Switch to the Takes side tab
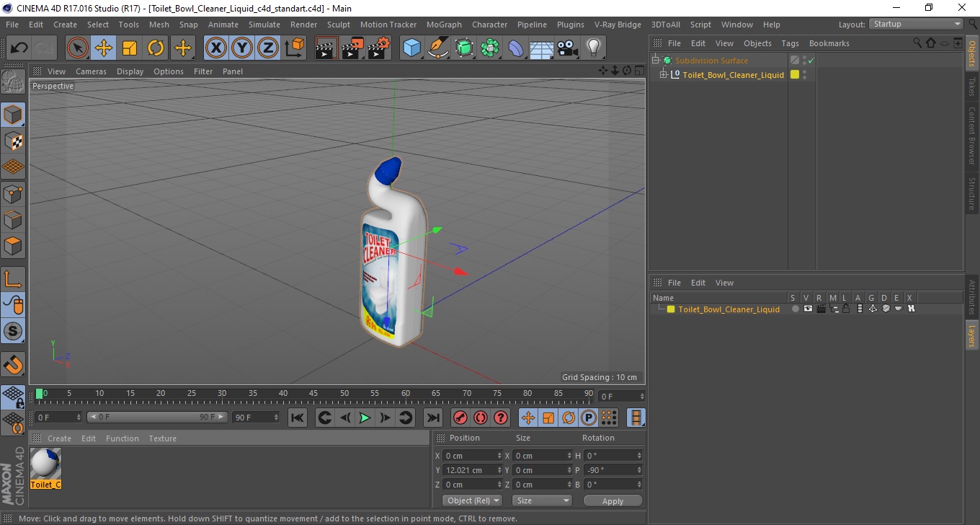The height and width of the screenshot is (525, 980). [972, 87]
